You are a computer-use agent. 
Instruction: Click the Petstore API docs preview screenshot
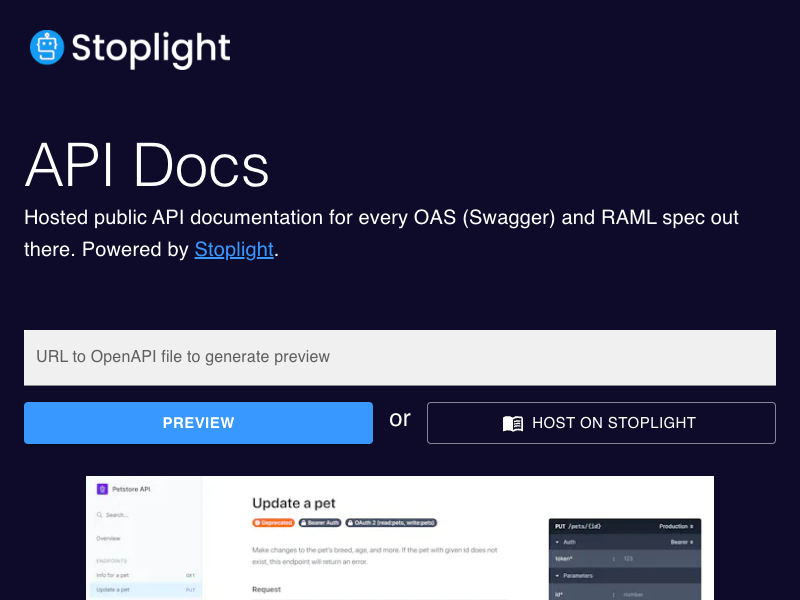(x=400, y=538)
